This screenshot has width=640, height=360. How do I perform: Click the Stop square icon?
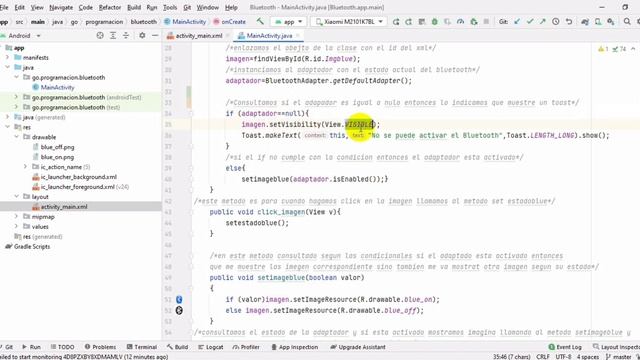486,22
